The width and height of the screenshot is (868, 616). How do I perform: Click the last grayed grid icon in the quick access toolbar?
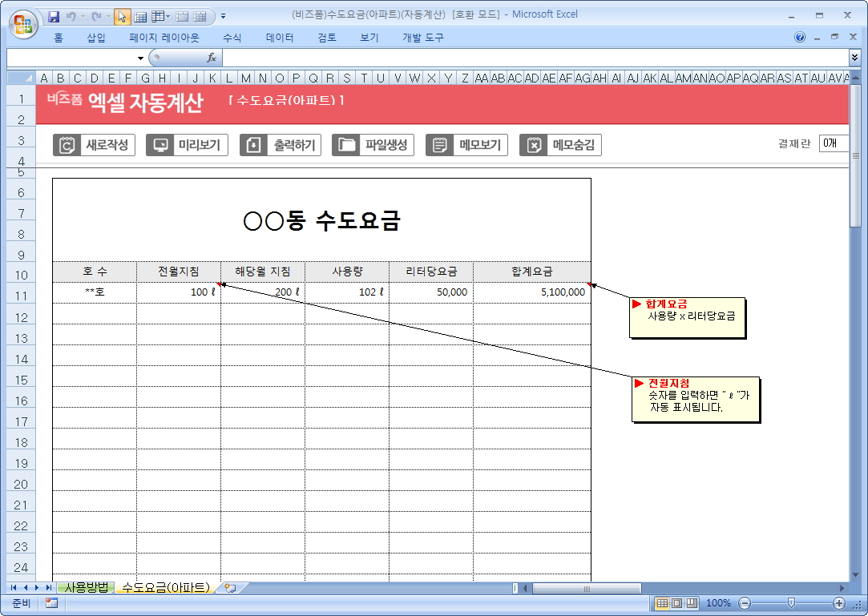200,17
